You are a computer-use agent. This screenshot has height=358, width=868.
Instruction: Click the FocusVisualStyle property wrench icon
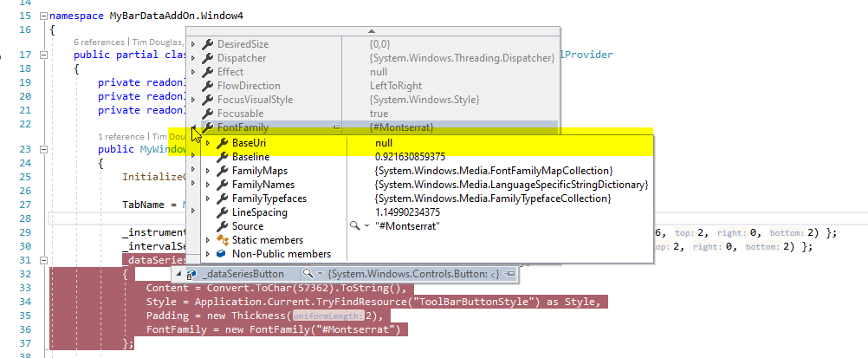click(208, 100)
